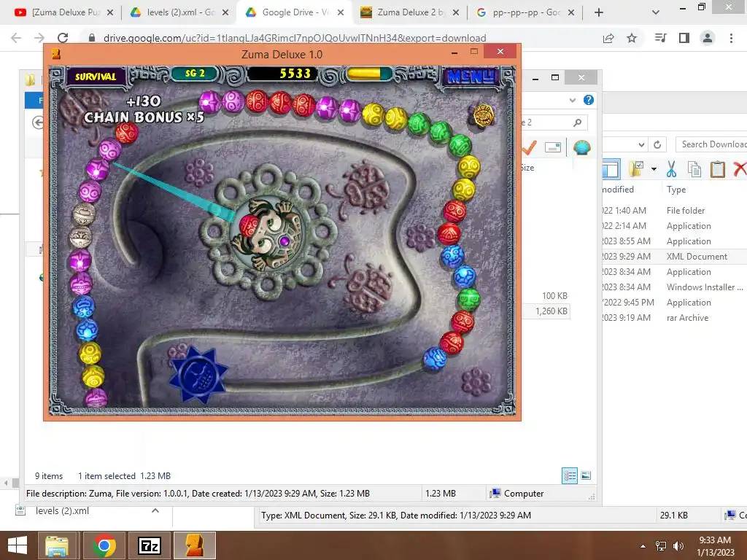Open the network tray icon

[661, 546]
